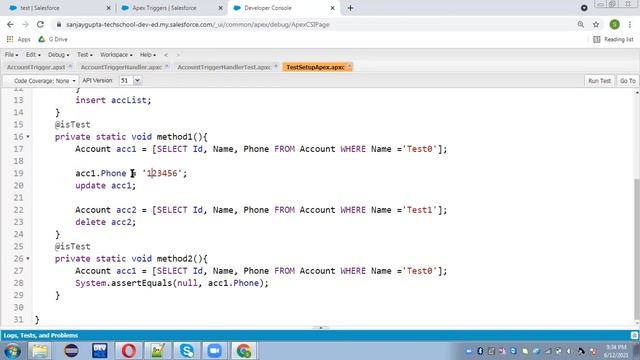The width and height of the screenshot is (640, 360).
Task: Open a new browser tab
Action: 350,8
